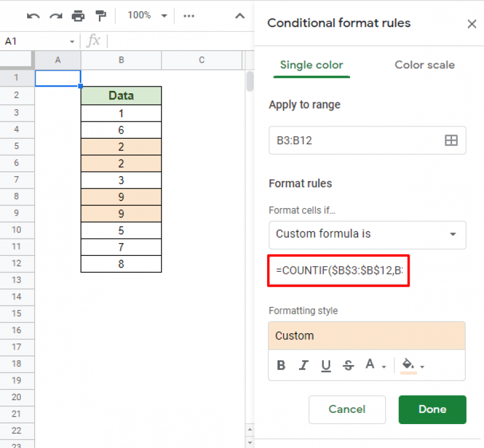The image size is (484, 448).
Task: Select the Paint format roller icon
Action: point(100,16)
